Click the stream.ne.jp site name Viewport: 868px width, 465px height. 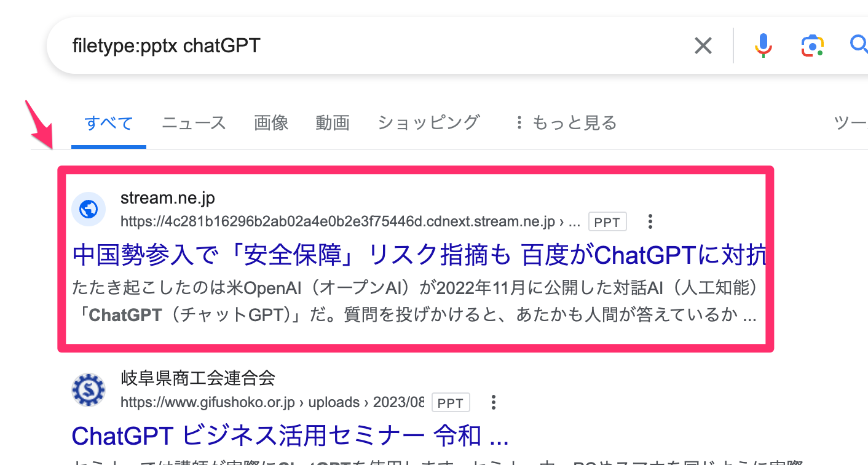pyautogui.click(x=168, y=198)
